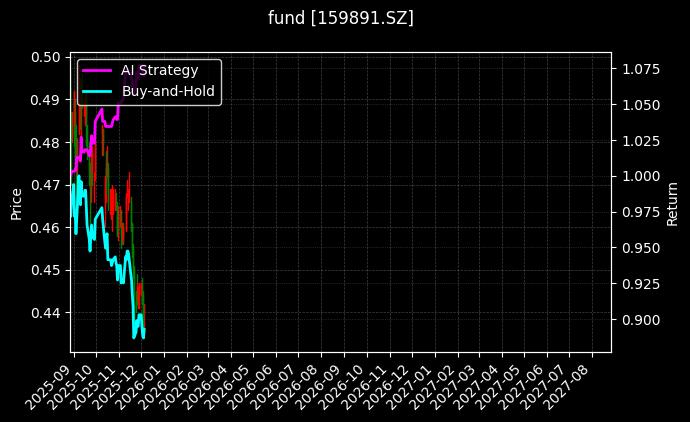Click the magenta AI Strategy legend line

click(97, 70)
